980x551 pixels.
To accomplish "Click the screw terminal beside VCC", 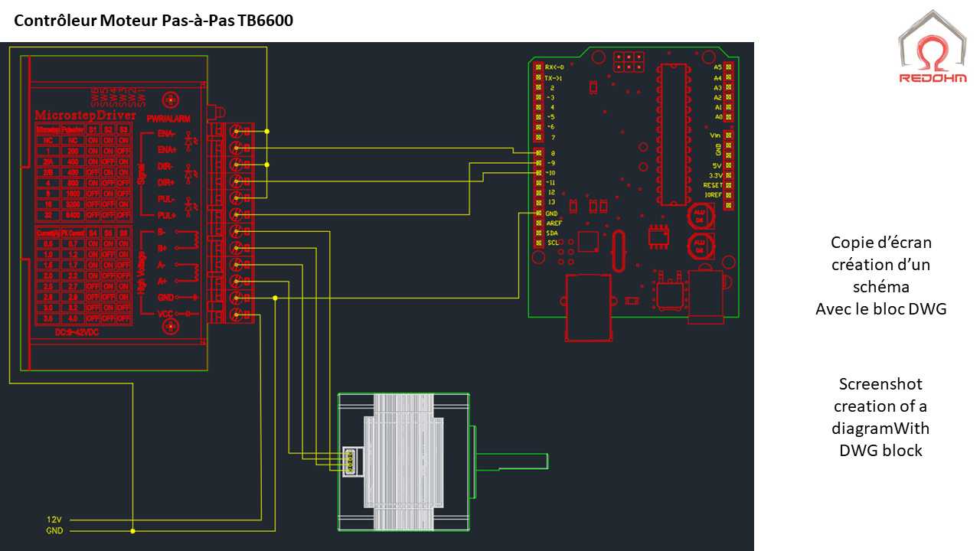I will (236, 315).
